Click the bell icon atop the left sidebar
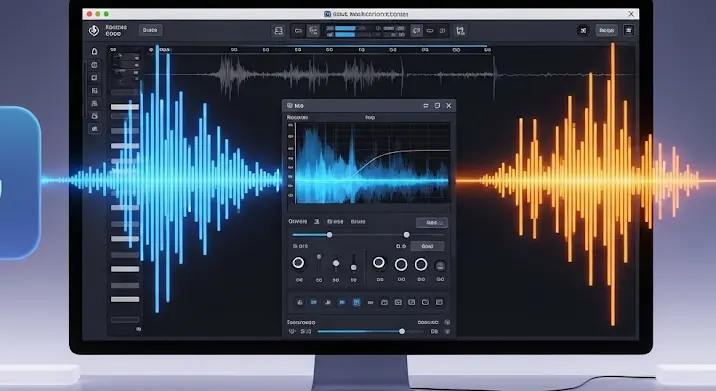This screenshot has width=716, height=391. [95, 51]
